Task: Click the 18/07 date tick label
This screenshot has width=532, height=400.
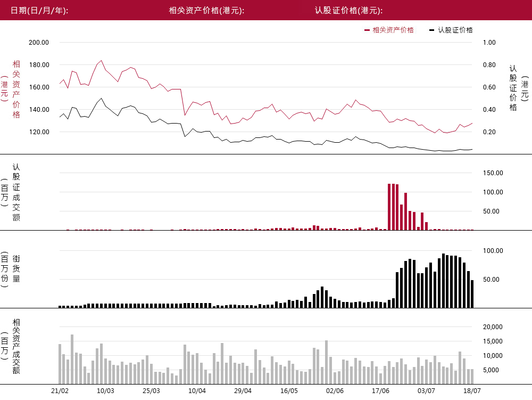Action: tap(472, 391)
